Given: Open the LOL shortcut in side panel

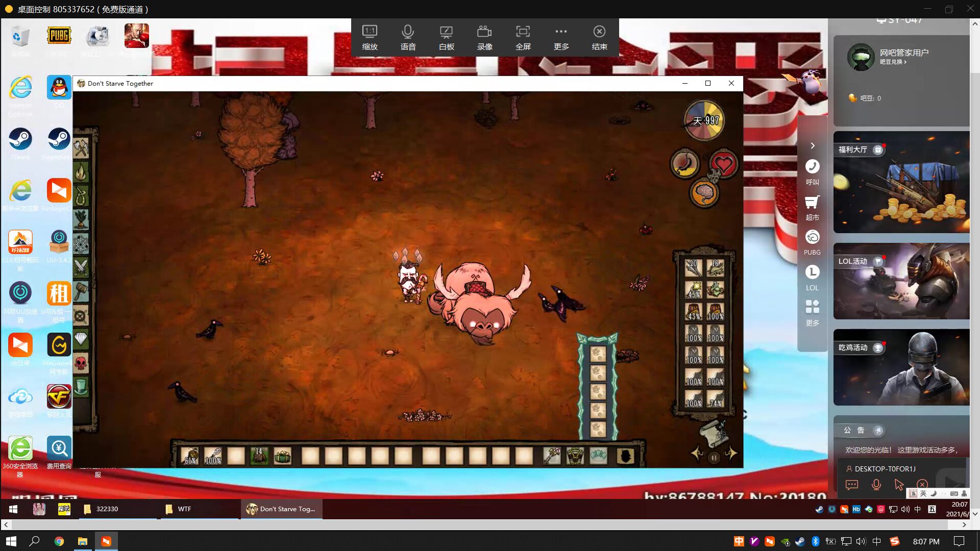Looking at the screenshot, I should pos(813,278).
